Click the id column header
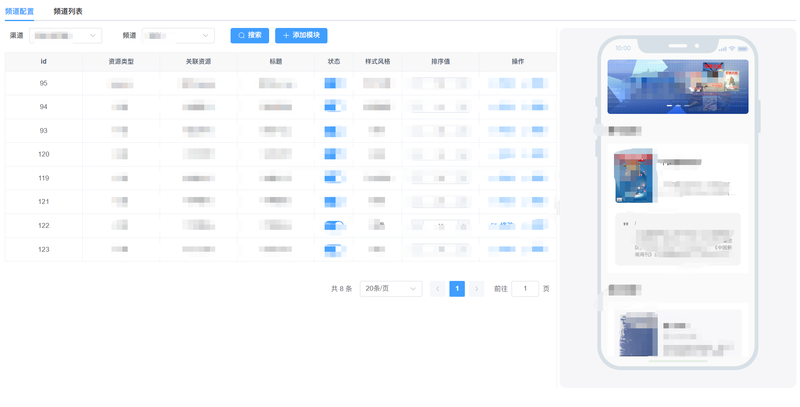The width and height of the screenshot is (800, 407). 43,61
